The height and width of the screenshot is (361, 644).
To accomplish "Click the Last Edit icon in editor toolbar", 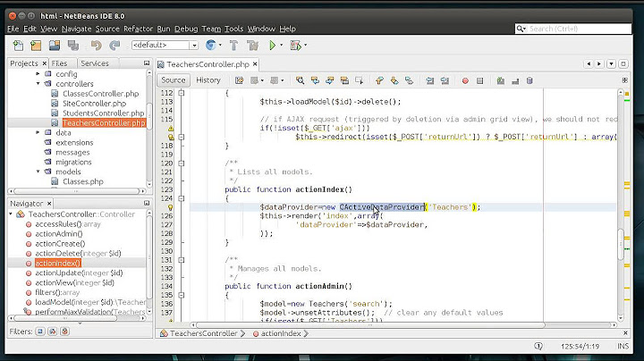I will (x=239, y=80).
